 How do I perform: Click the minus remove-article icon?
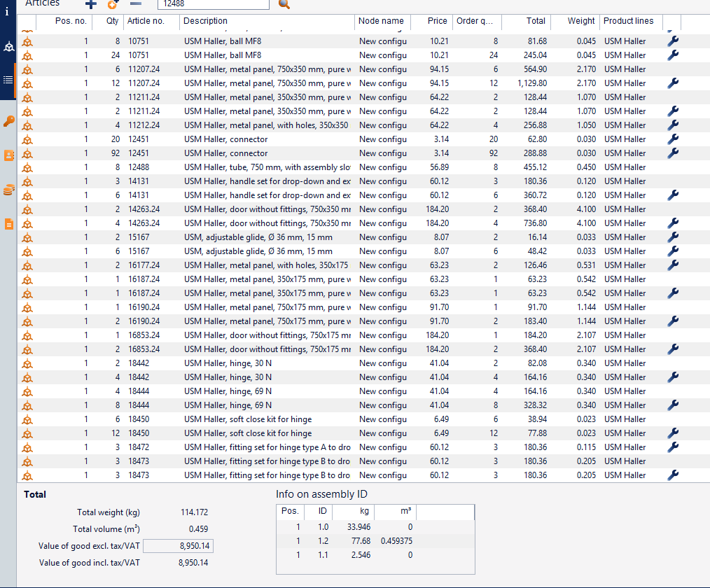point(136,3)
